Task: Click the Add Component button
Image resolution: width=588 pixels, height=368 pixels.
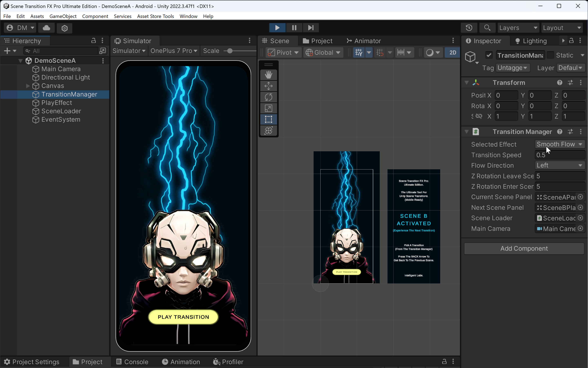Action: [524, 248]
